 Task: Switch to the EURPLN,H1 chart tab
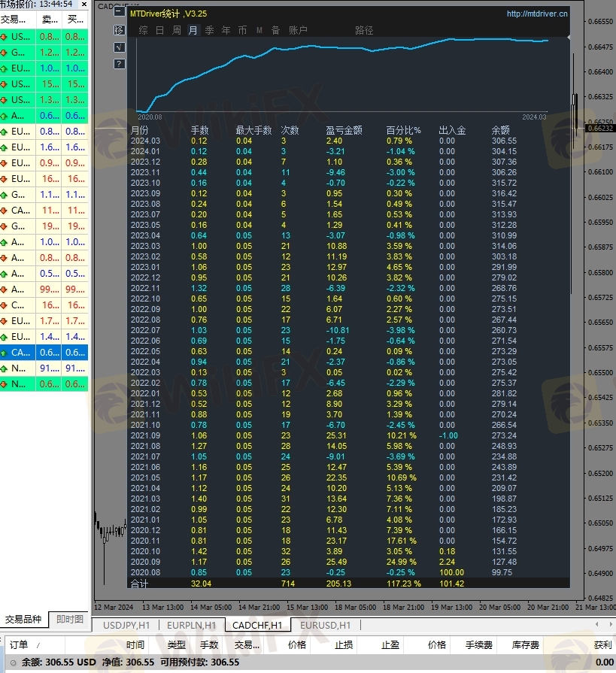pos(192,626)
